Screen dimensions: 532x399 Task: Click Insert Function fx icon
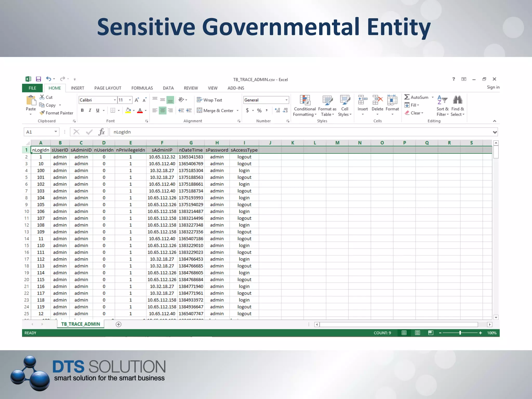[102, 132]
